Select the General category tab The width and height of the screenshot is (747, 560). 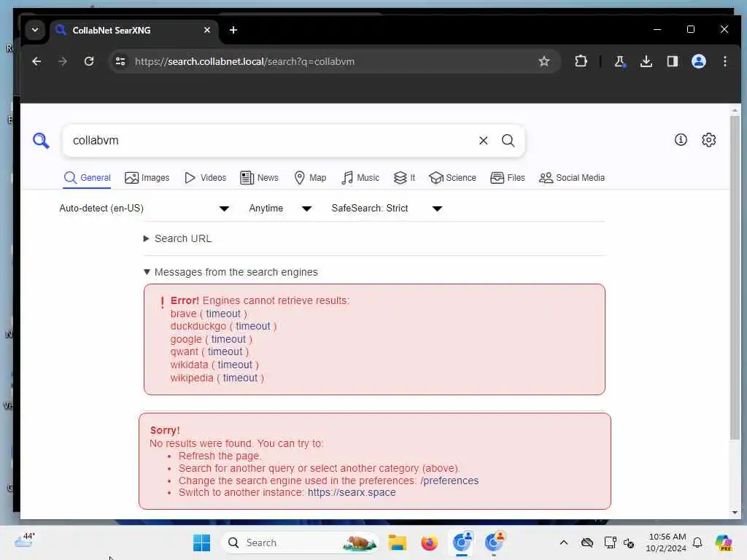(x=88, y=178)
